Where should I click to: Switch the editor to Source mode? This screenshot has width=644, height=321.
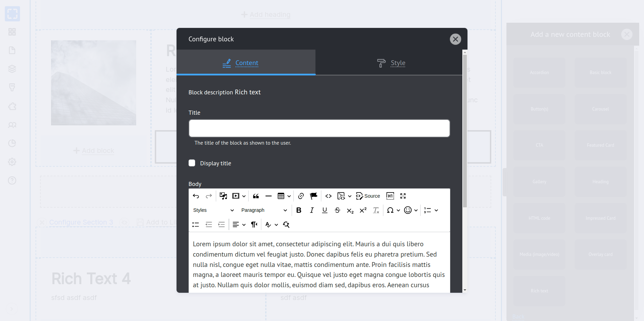tap(368, 196)
